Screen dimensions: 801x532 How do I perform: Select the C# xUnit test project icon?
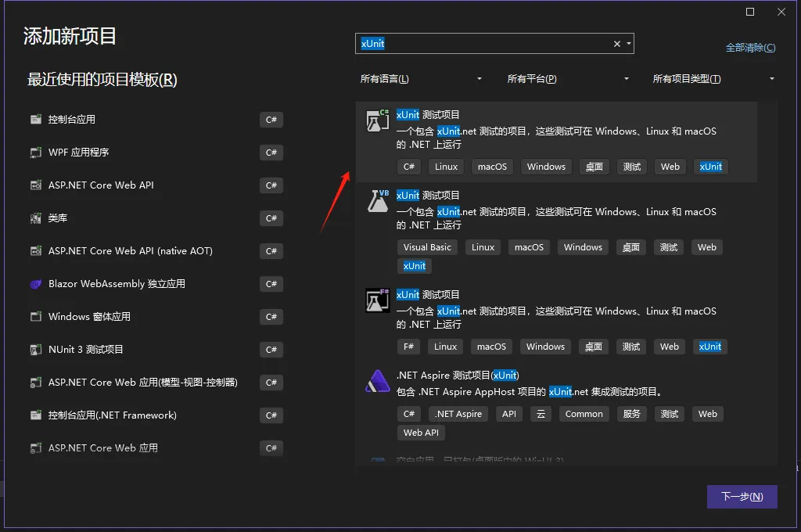click(x=378, y=121)
